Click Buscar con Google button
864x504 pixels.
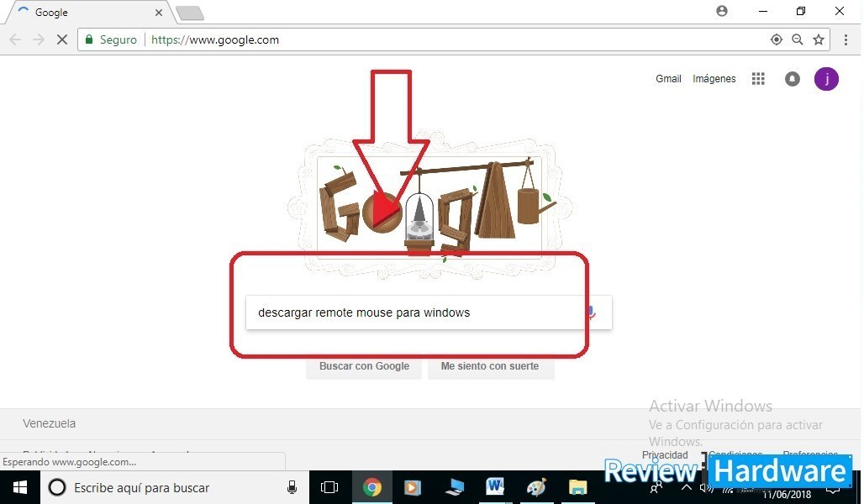click(x=364, y=366)
